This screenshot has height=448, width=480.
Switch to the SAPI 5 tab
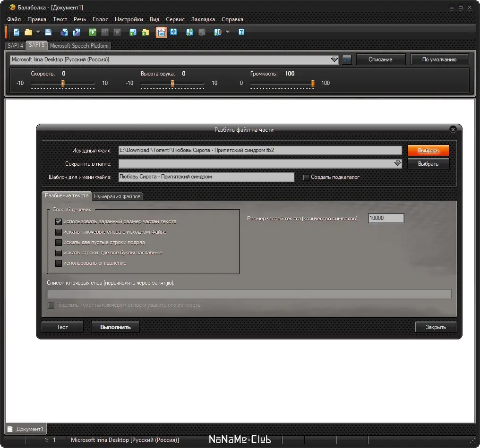36,45
